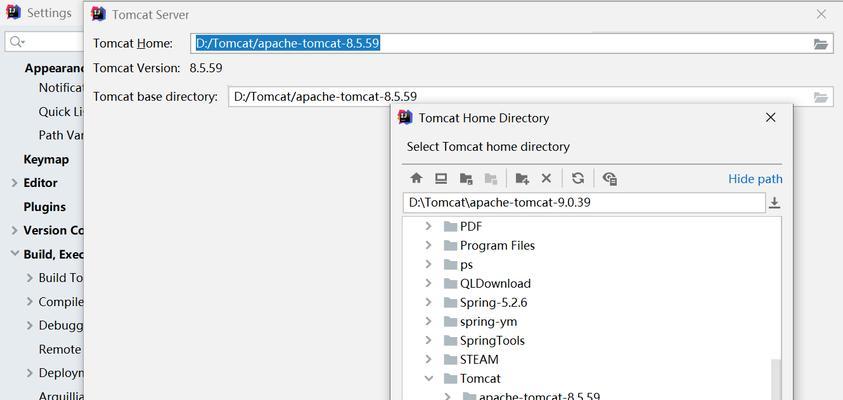Select the ps folder in tree
This screenshot has height=400, width=843.
(x=466, y=265)
